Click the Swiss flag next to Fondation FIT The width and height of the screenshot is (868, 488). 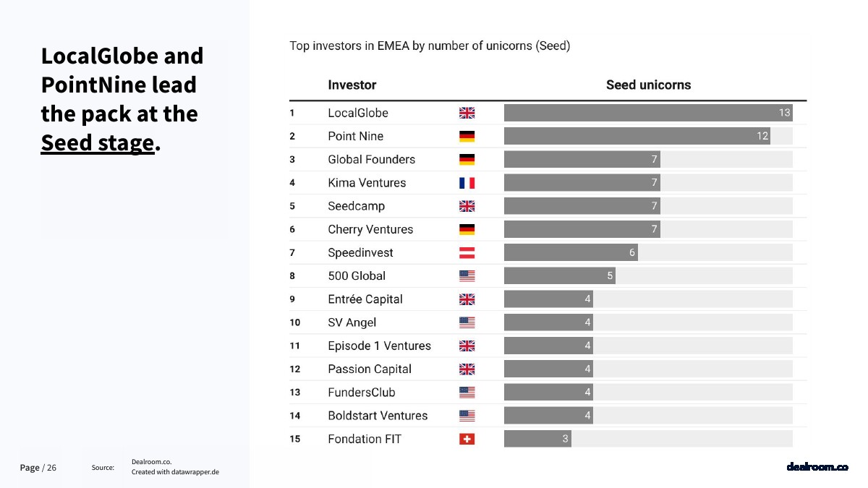pos(467,439)
